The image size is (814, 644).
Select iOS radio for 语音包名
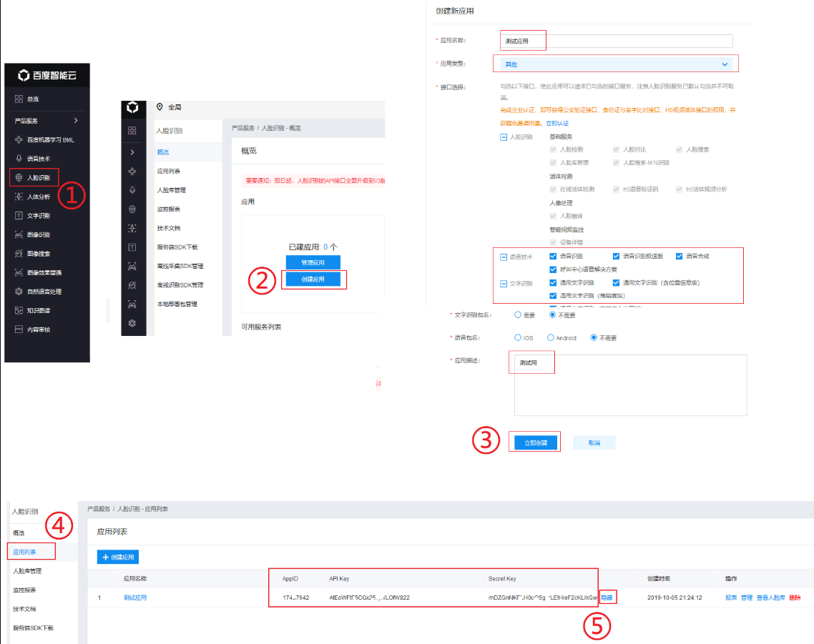[x=518, y=337]
